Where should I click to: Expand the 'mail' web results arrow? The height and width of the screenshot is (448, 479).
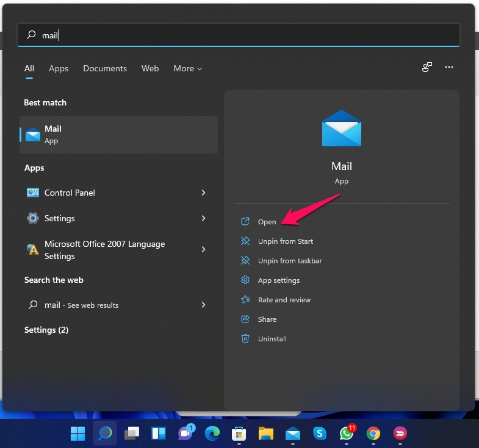pos(203,305)
